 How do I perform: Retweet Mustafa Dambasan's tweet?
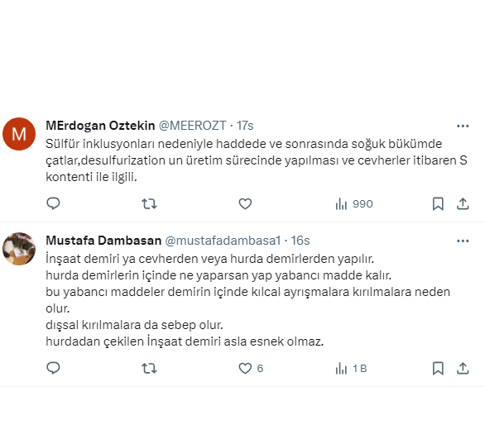coord(149,368)
